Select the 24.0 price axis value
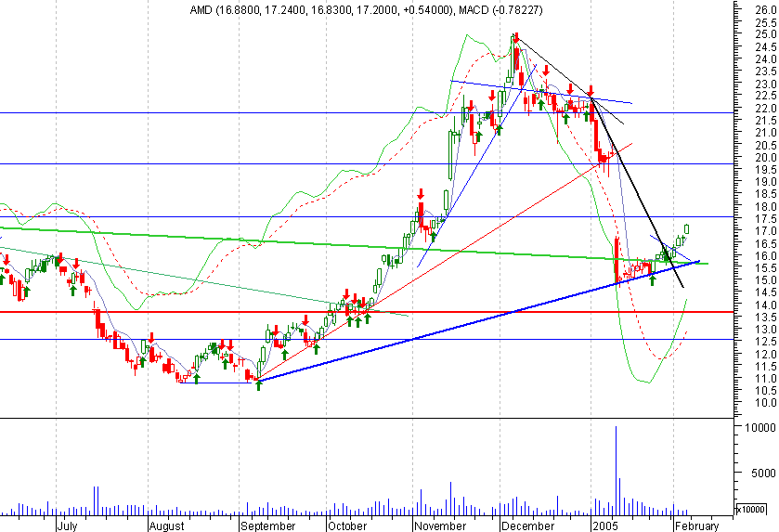 766,59
